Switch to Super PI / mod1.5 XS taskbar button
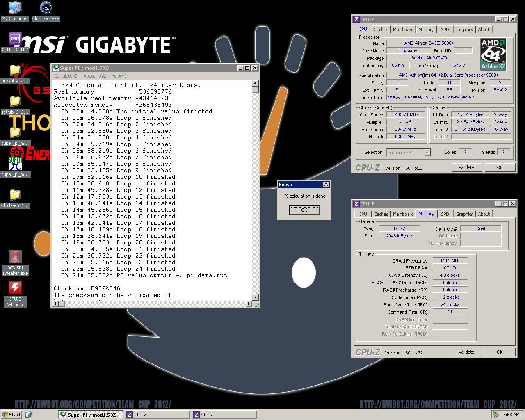The height and width of the screenshot is (420, 525). [90, 415]
